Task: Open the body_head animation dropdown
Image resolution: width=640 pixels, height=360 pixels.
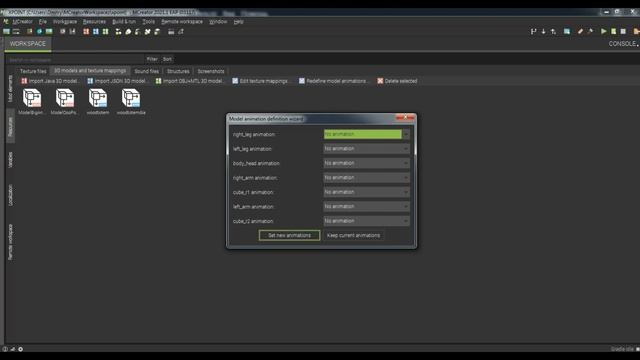Action: pyautogui.click(x=367, y=163)
